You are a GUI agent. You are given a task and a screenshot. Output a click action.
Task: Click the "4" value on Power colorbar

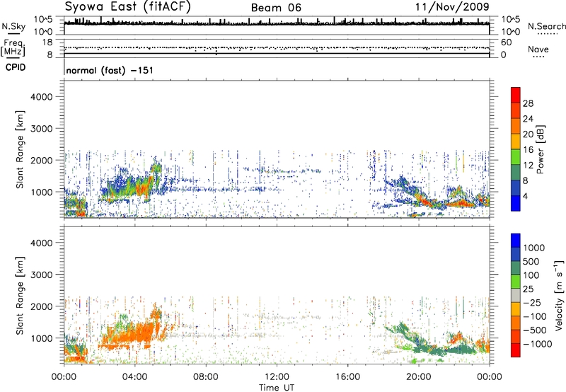click(525, 196)
